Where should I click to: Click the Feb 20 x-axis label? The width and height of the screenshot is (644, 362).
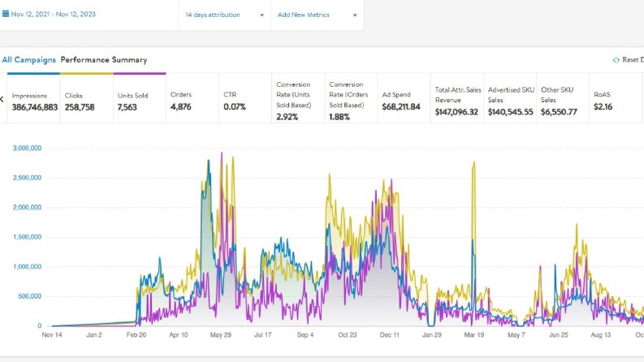point(136,335)
